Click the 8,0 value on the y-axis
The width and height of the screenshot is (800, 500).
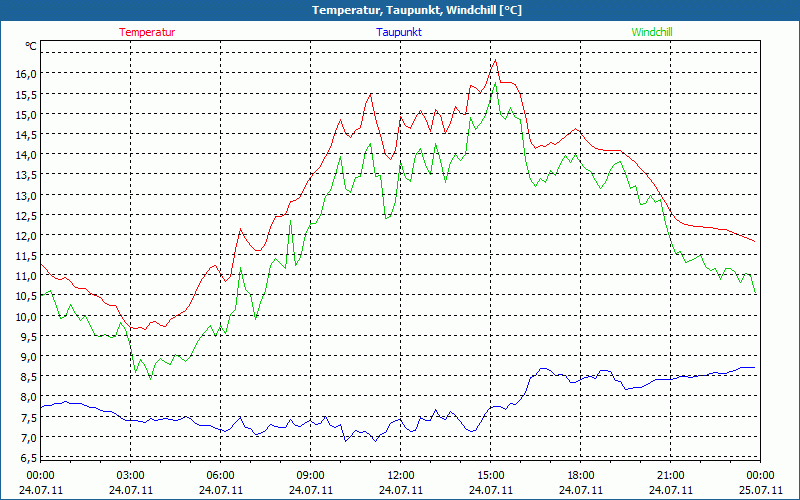(x=29, y=396)
